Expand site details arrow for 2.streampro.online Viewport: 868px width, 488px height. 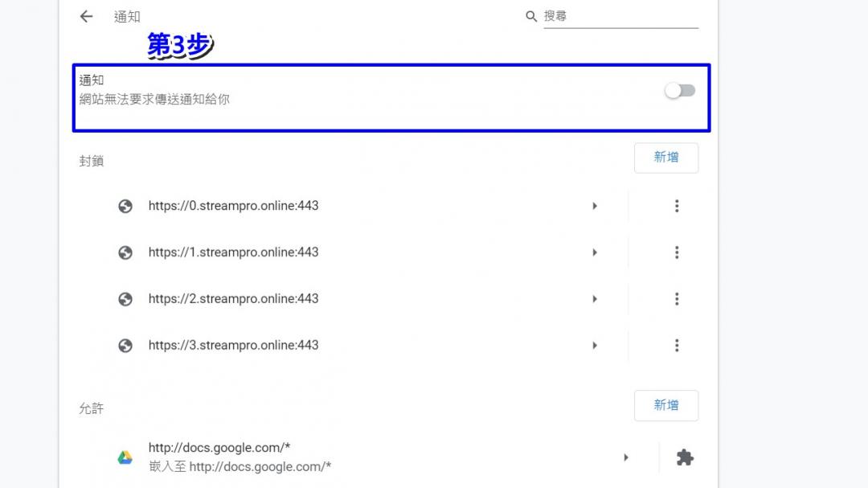[595, 299]
